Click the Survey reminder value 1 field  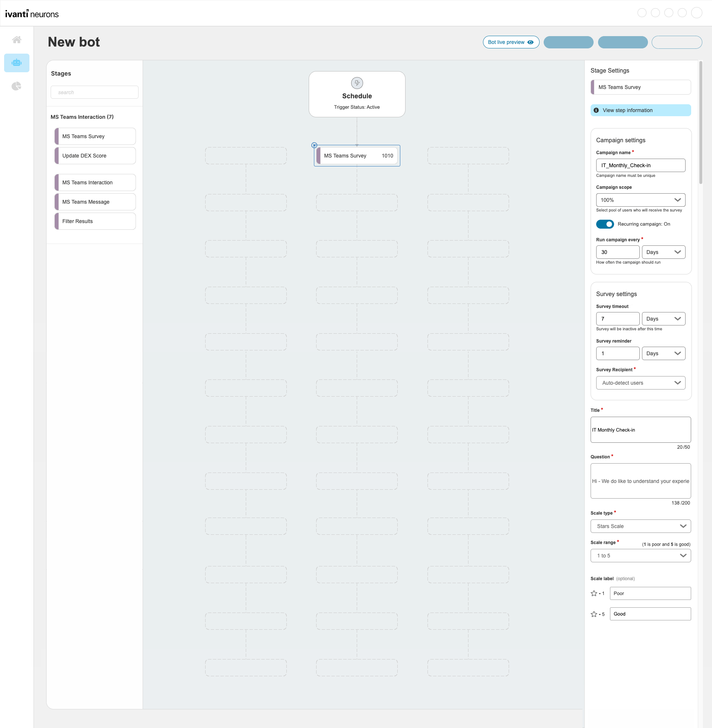(618, 353)
